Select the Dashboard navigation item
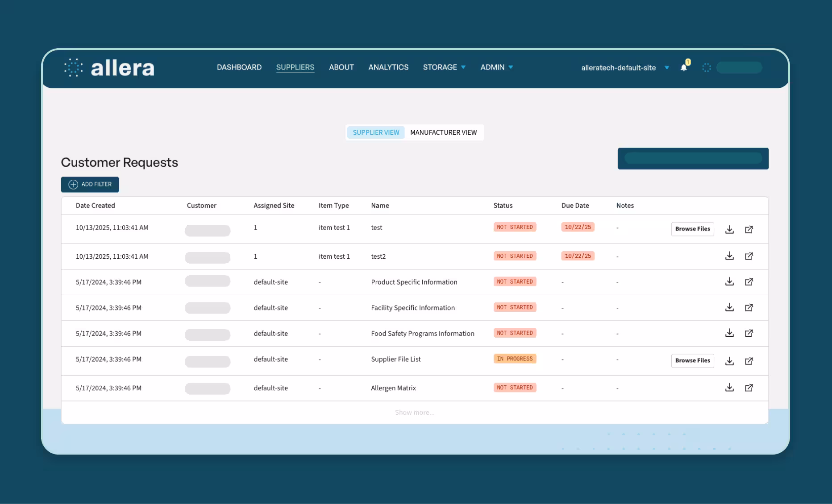 coord(239,67)
